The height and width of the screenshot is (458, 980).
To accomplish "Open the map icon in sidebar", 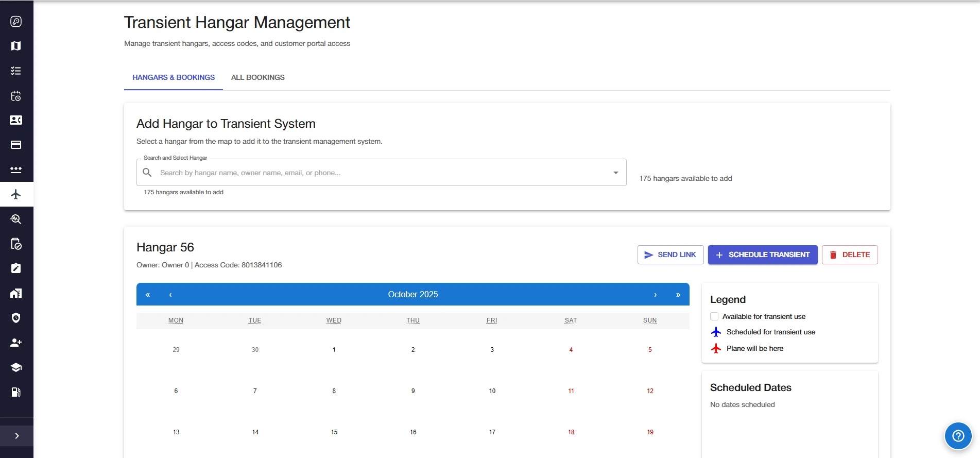I will pos(16,46).
